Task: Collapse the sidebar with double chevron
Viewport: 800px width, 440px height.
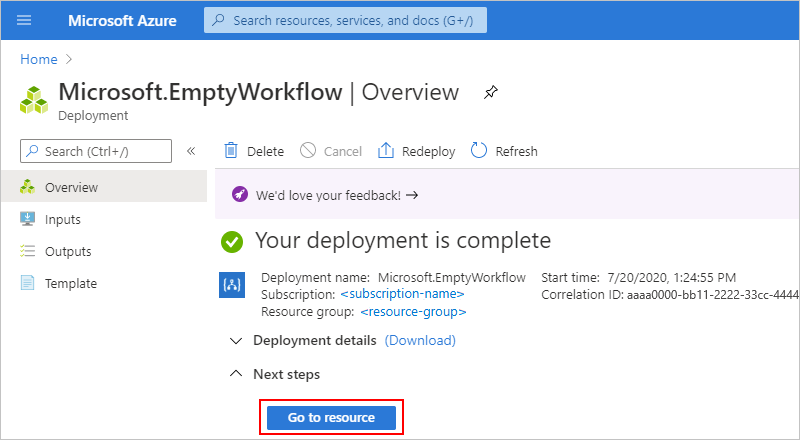Action: [x=191, y=151]
